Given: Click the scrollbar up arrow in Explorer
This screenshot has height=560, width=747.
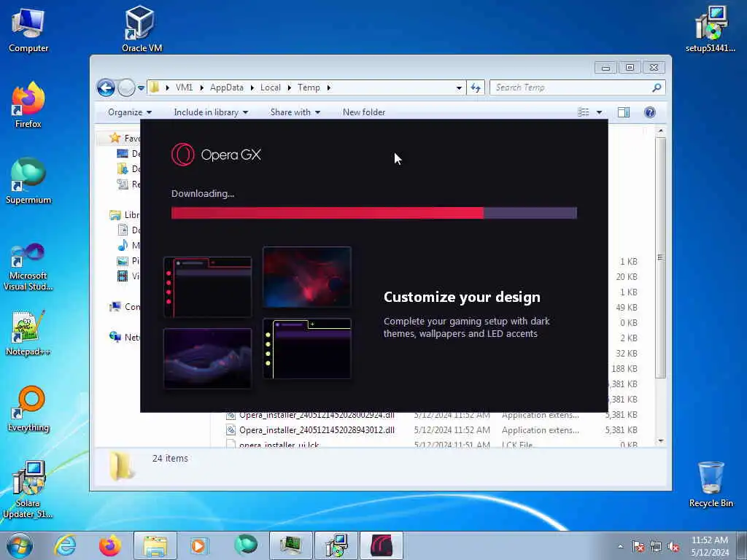Looking at the screenshot, I should tap(660, 131).
